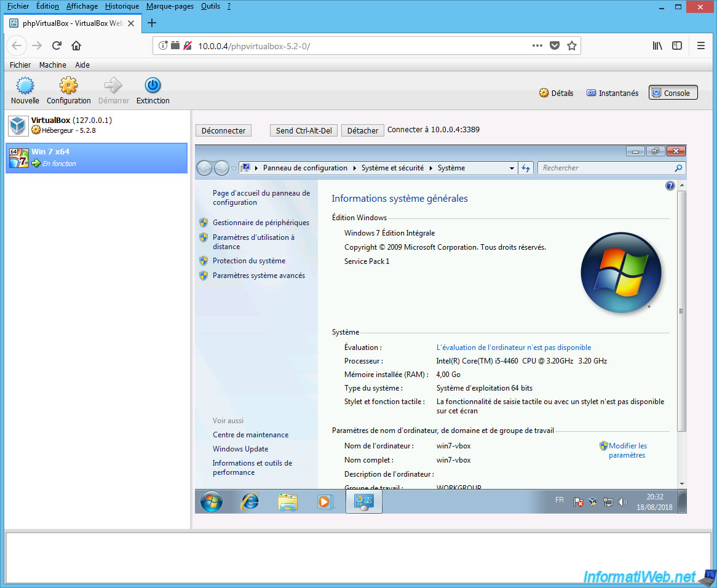The height and width of the screenshot is (588, 717).
Task: Toggle Firefox sidebar icon
Action: point(677,46)
